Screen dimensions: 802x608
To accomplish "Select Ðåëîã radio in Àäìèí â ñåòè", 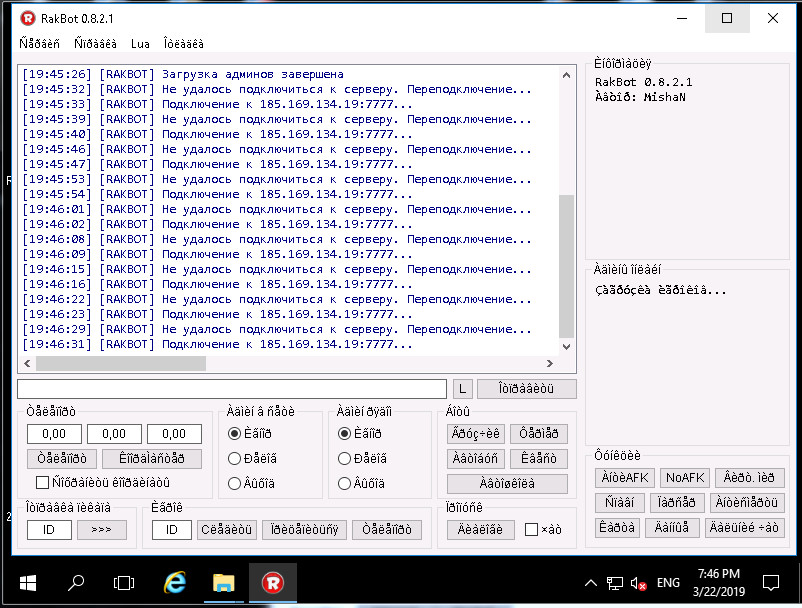I will coord(234,458).
